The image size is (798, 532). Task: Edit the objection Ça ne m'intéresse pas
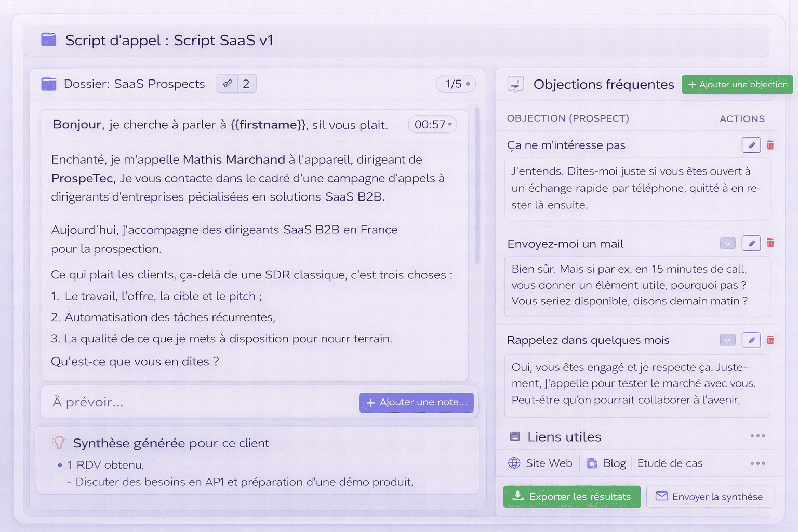(751, 145)
